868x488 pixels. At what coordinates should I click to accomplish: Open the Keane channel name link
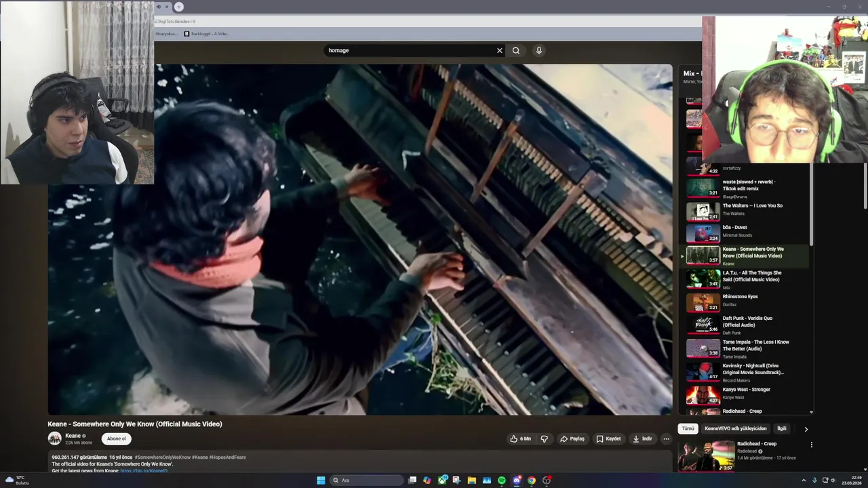[x=73, y=436]
